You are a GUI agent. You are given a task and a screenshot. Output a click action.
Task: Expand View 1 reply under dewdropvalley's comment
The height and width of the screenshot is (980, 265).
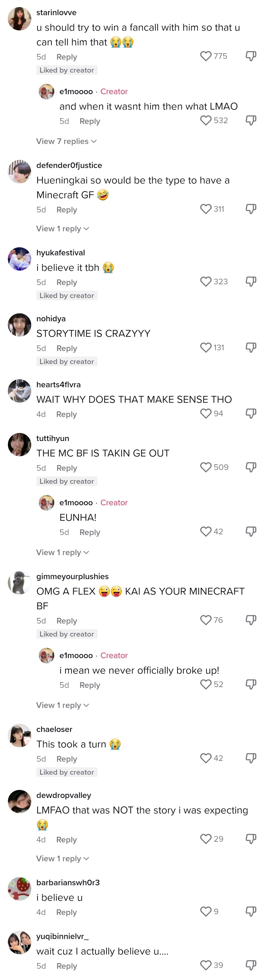point(62,859)
